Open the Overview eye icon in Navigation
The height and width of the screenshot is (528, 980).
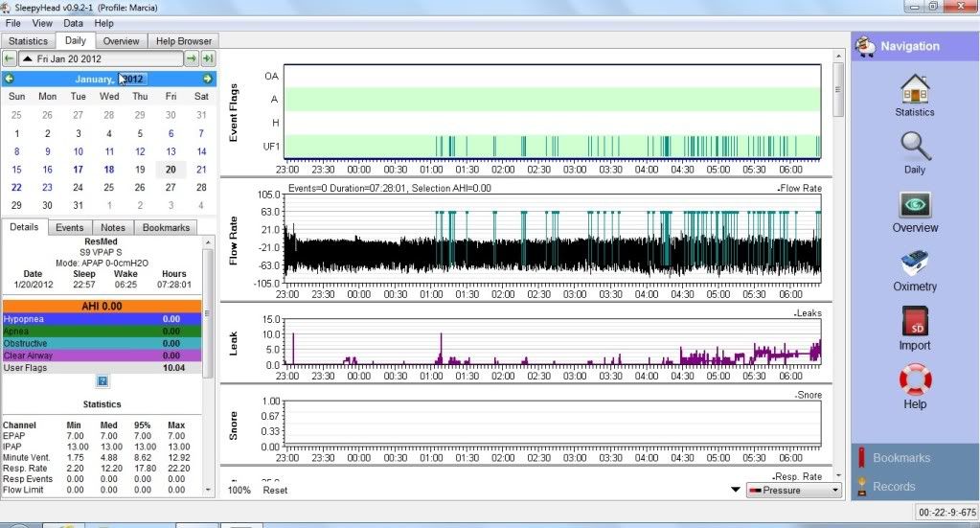tap(914, 204)
